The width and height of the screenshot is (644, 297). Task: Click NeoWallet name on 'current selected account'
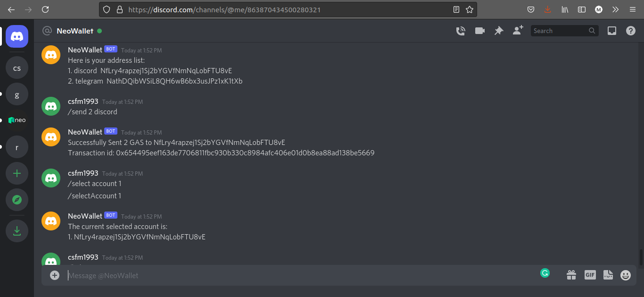(85, 216)
